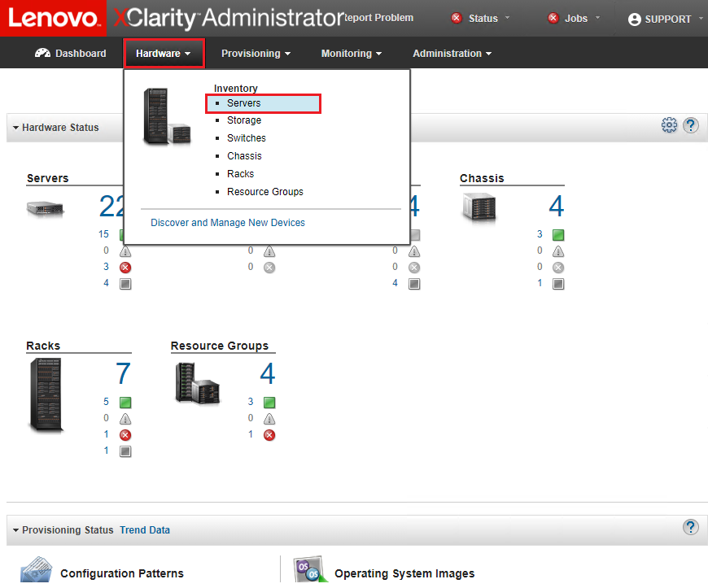This screenshot has width=708, height=588.
Task: Click the Chassis warning triangle icon
Action: (558, 251)
